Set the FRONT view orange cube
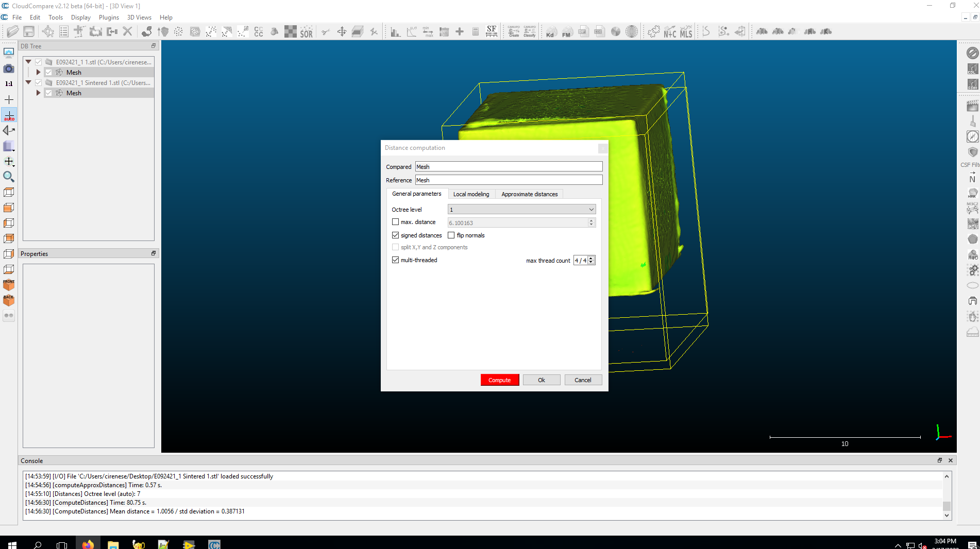The width and height of the screenshot is (980, 549). tap(9, 285)
